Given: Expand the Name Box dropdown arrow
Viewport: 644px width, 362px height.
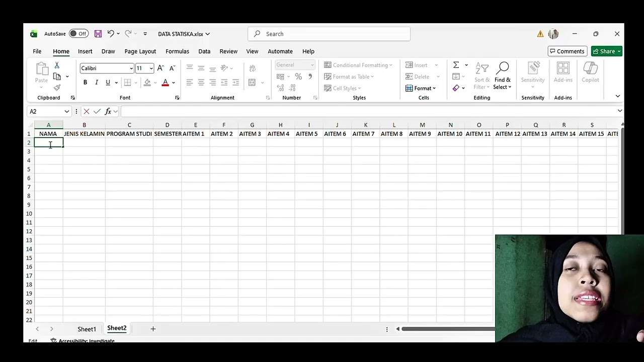Looking at the screenshot, I should 66,111.
